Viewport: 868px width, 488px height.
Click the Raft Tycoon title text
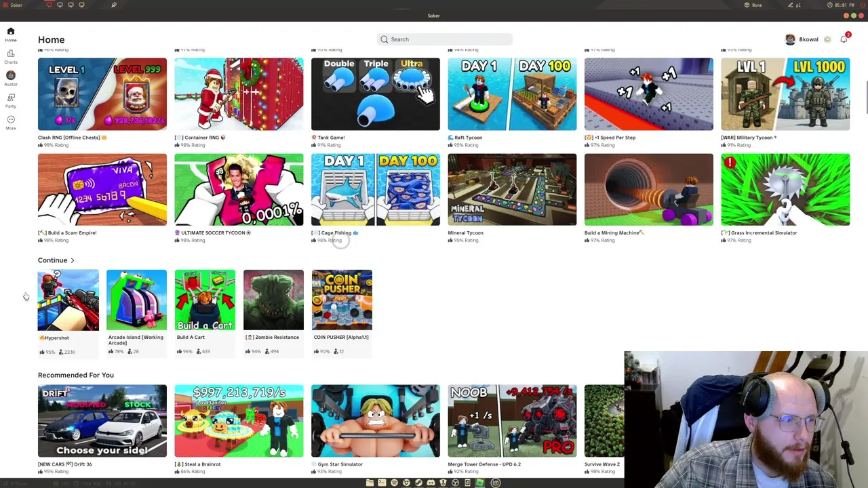click(x=468, y=138)
